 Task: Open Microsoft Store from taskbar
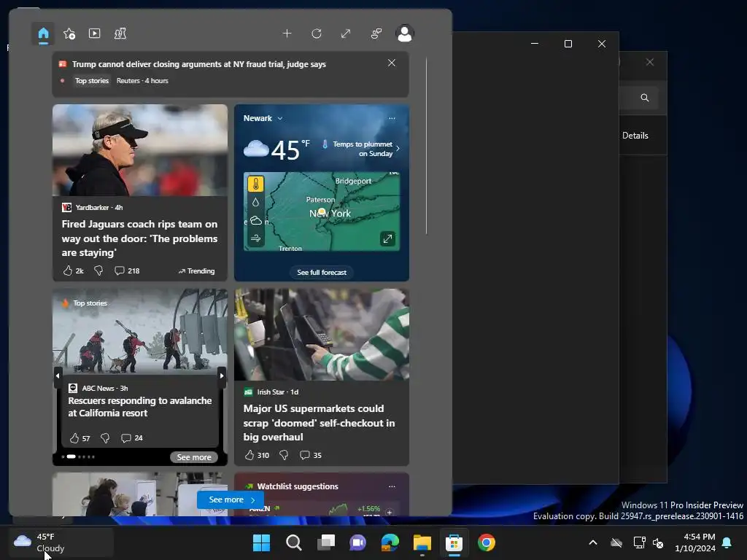454,542
